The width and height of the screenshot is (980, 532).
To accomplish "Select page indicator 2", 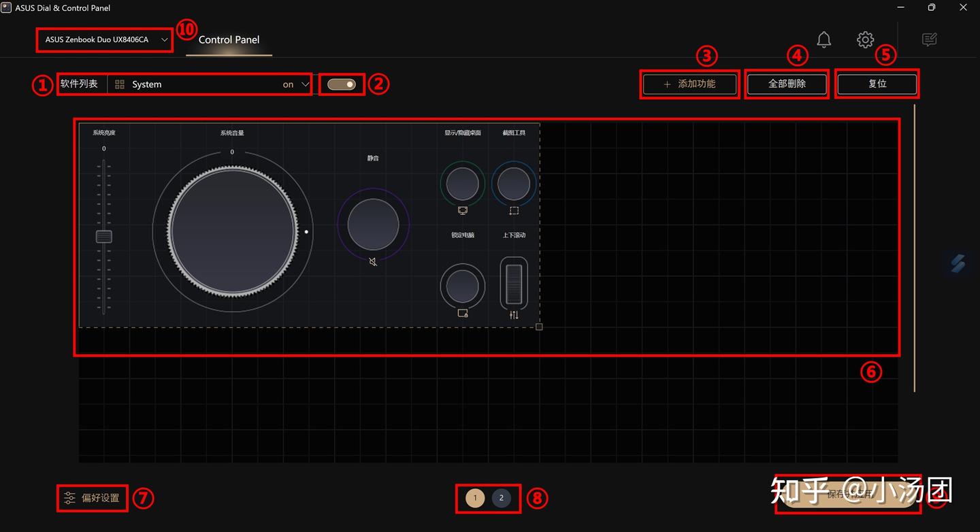I will [502, 498].
